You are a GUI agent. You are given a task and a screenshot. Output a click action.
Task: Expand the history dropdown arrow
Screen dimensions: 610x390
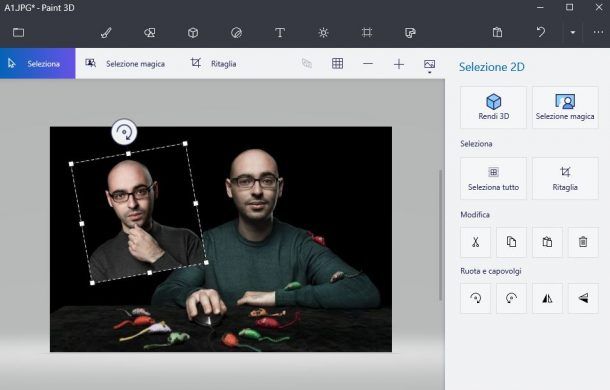[x=573, y=33]
